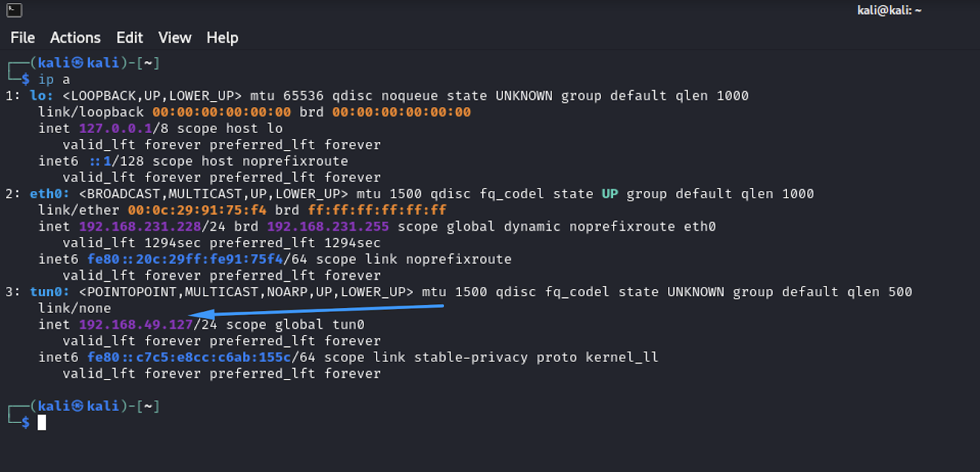Image resolution: width=980 pixels, height=472 pixels.
Task: Open the Actions menu
Action: (75, 38)
